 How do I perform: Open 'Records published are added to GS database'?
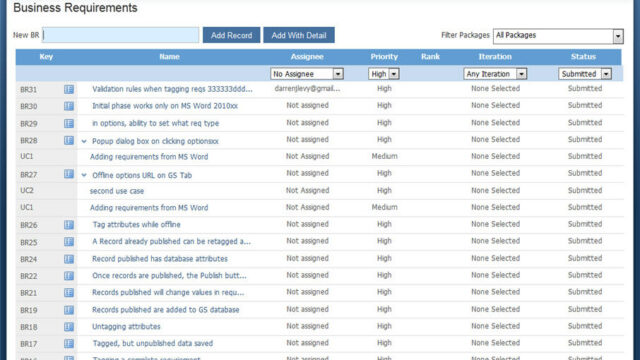tap(166, 310)
